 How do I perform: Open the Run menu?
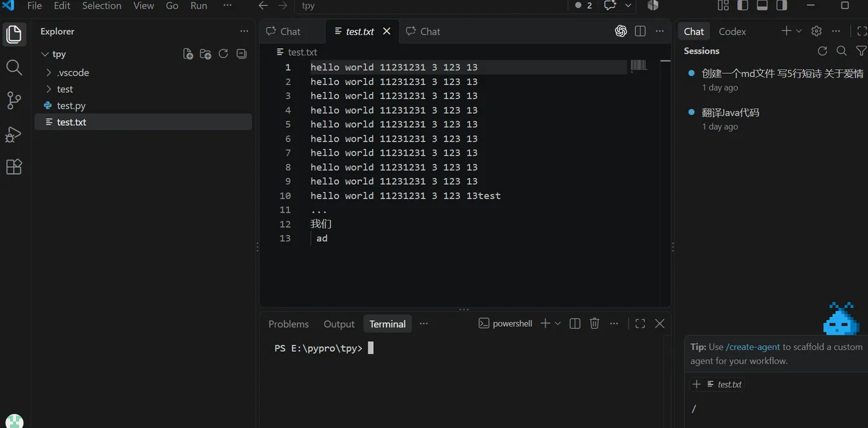tap(199, 6)
